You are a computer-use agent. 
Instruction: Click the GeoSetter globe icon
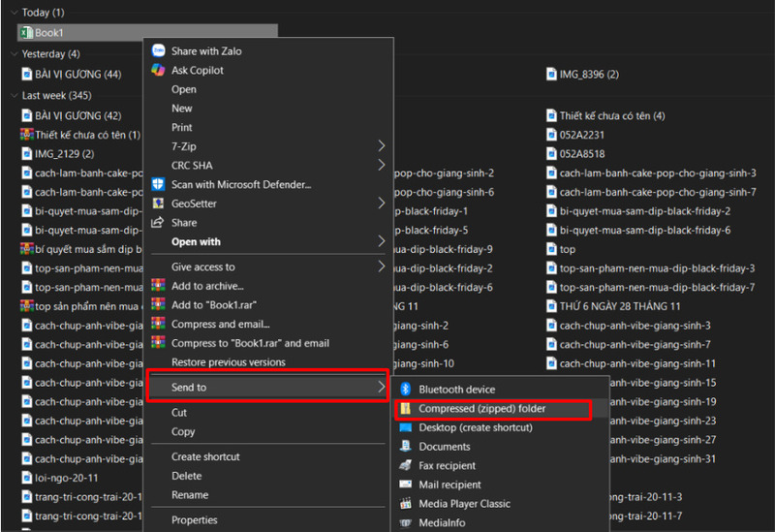pyautogui.click(x=158, y=203)
